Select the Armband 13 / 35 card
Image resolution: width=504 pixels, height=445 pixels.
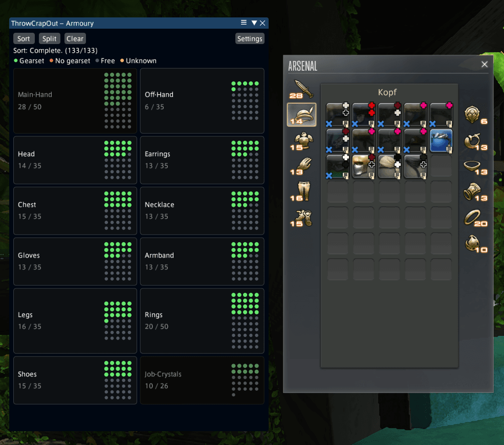point(202,261)
